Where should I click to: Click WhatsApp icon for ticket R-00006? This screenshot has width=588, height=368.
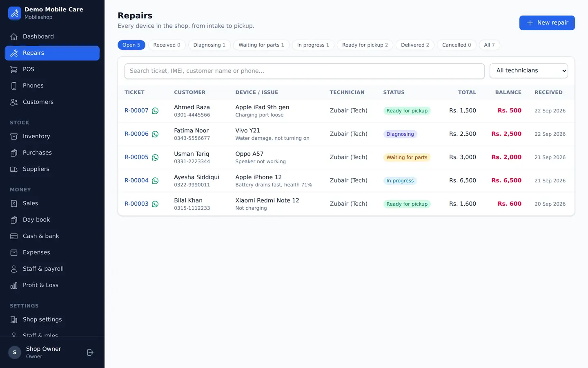pos(155,134)
